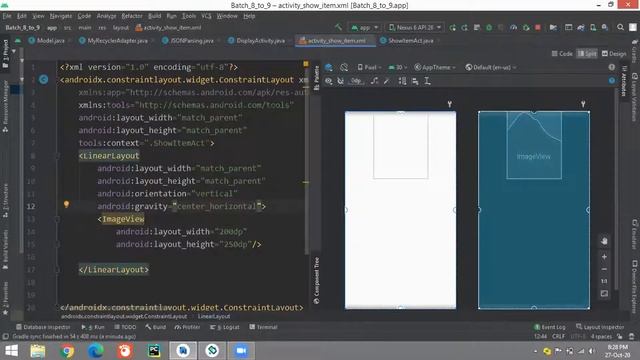Open the Palette side panel

316,78
